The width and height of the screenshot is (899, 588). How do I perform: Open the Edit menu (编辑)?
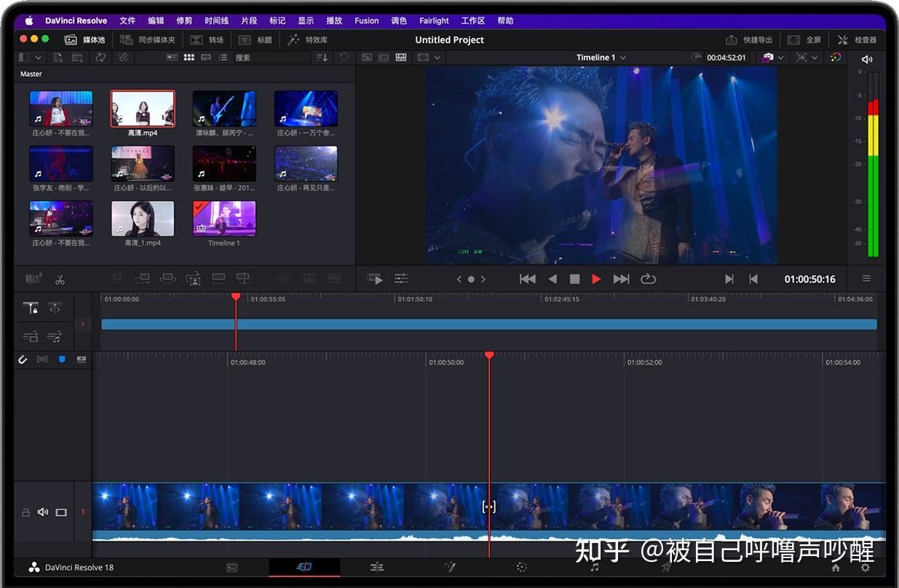pyautogui.click(x=156, y=20)
